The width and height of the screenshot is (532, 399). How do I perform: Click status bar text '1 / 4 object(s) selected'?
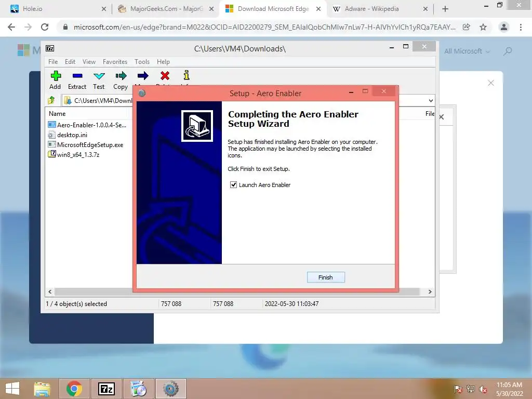click(76, 303)
